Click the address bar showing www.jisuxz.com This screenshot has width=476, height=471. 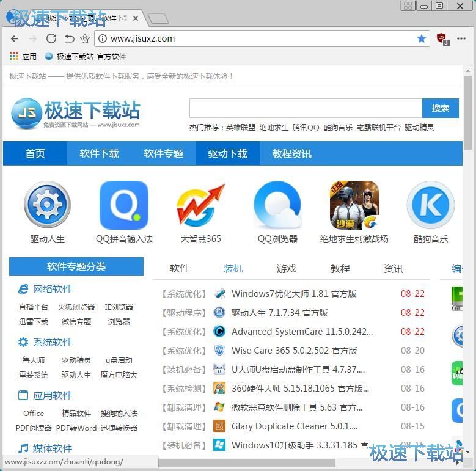[x=262, y=38]
